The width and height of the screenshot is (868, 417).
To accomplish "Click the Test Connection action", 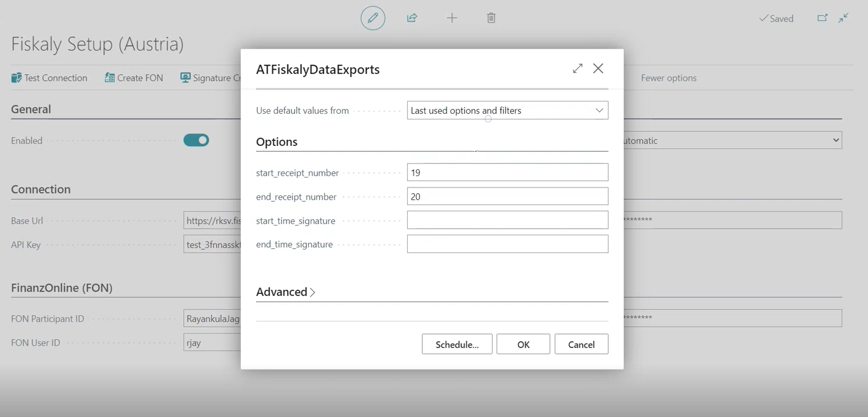I will (x=49, y=78).
